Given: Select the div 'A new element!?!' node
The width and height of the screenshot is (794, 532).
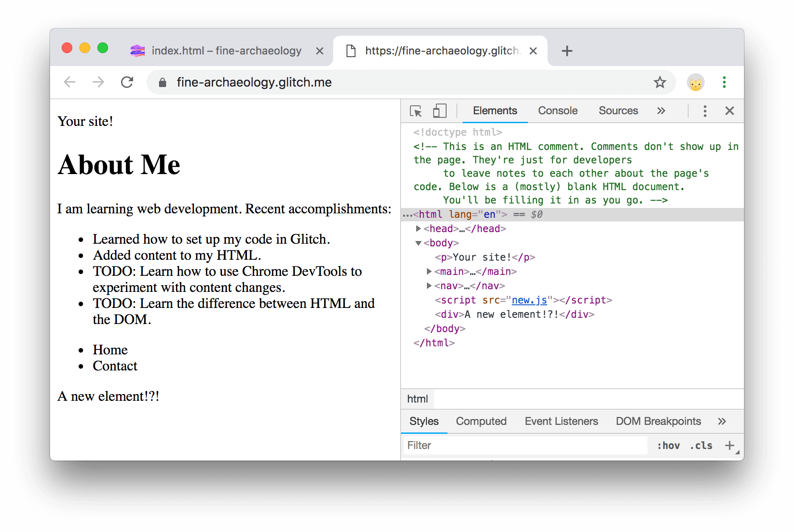Looking at the screenshot, I should pos(515,314).
